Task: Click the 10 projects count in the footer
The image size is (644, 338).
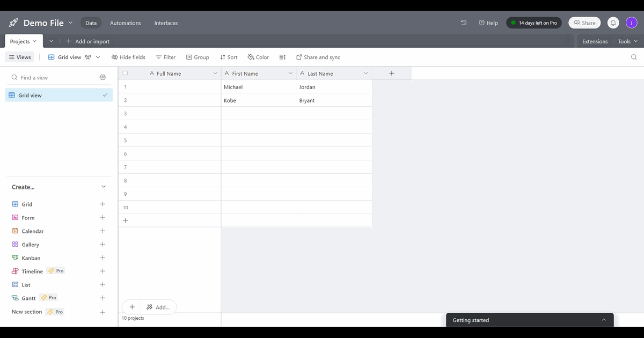Action: (133, 318)
